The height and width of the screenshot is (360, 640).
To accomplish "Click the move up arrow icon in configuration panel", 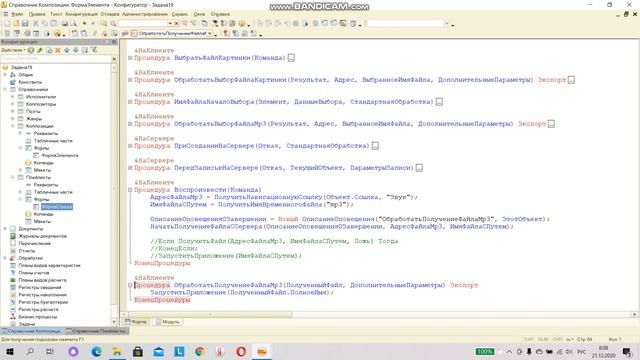I will tap(67, 50).
